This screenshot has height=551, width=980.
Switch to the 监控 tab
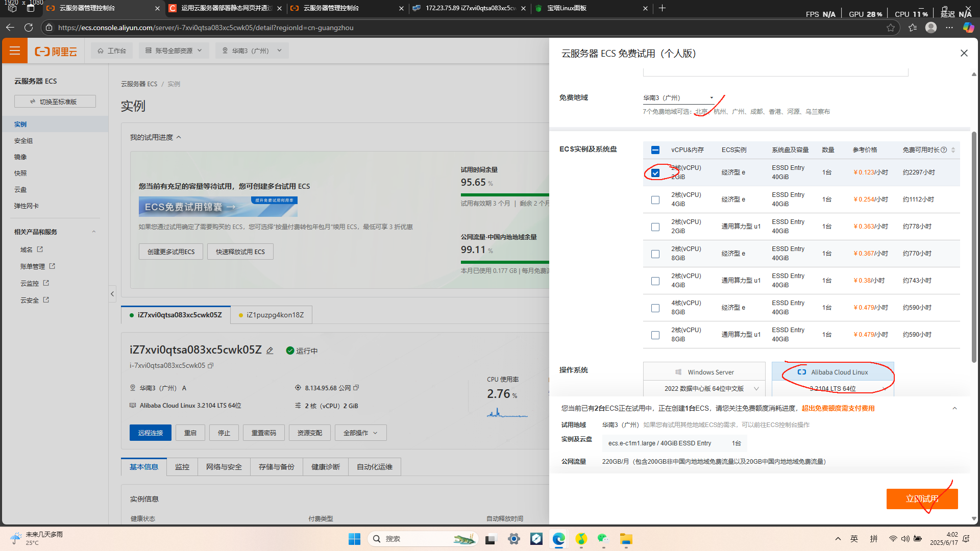point(182,467)
